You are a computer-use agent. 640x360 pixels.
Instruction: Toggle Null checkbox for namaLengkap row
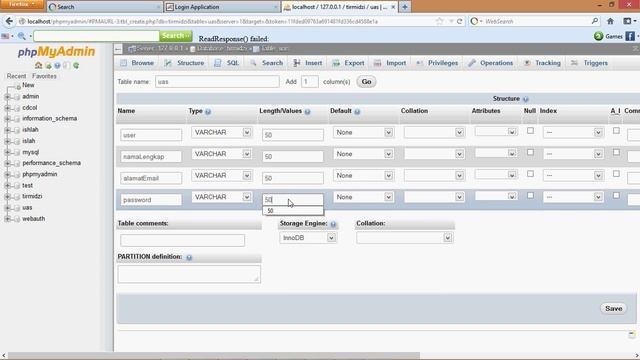tap(530, 153)
